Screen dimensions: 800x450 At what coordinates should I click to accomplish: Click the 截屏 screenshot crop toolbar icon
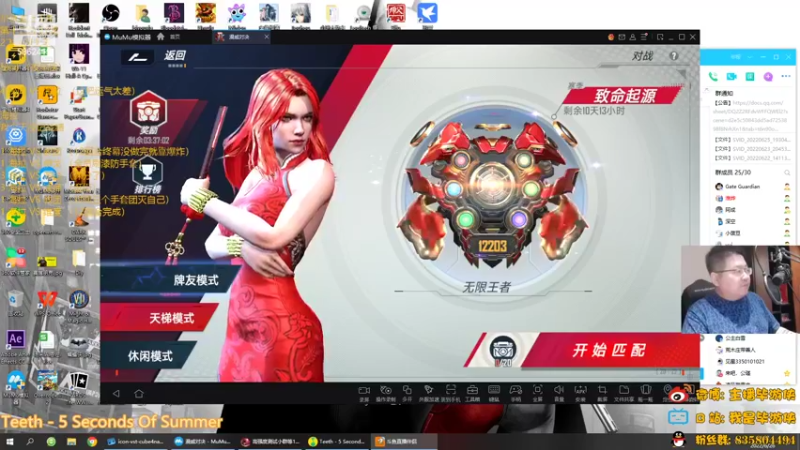602,393
